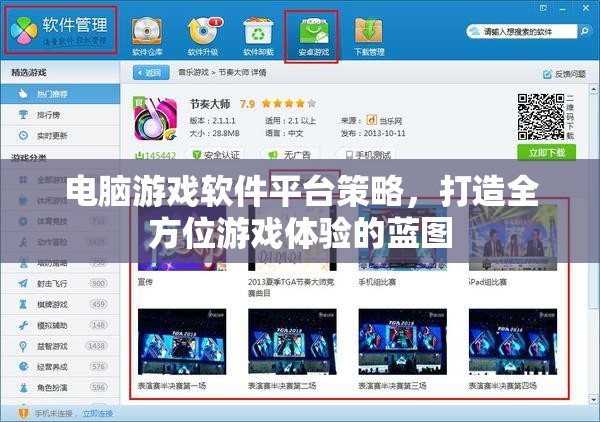Image resolution: width=600 pixels, height=422 pixels.
Task: Click the 模拟辅助 wrench icon
Action: tap(23, 325)
